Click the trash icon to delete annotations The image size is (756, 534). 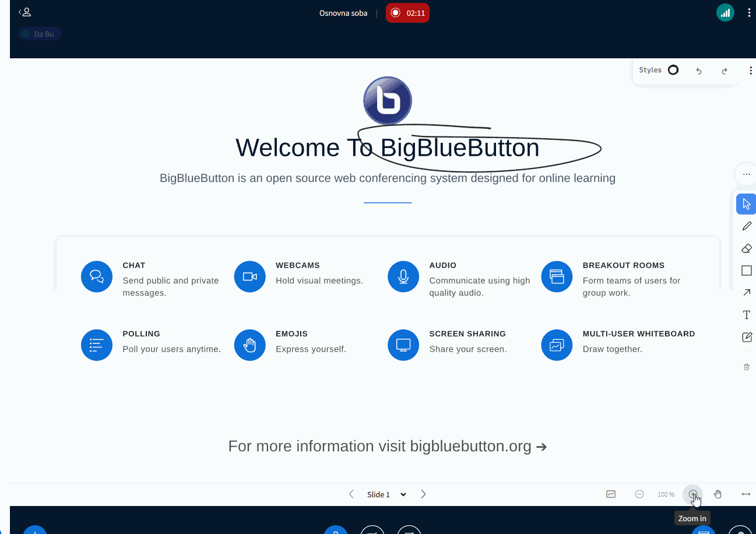(747, 367)
